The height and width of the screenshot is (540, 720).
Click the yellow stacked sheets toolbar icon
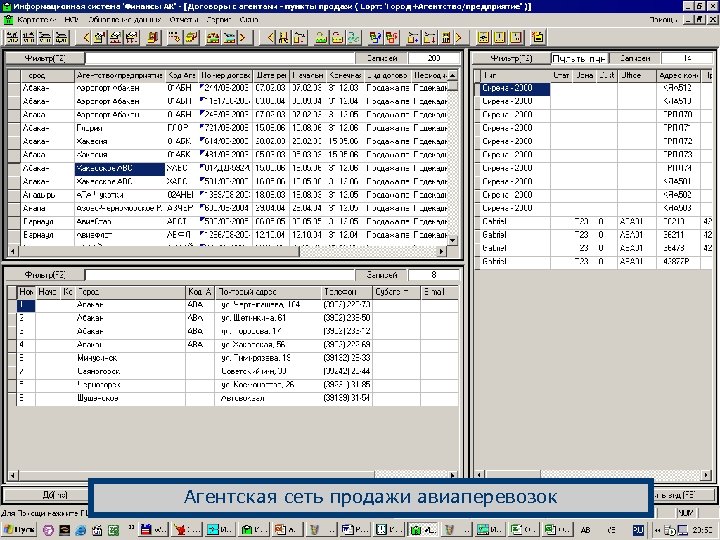pos(191,38)
